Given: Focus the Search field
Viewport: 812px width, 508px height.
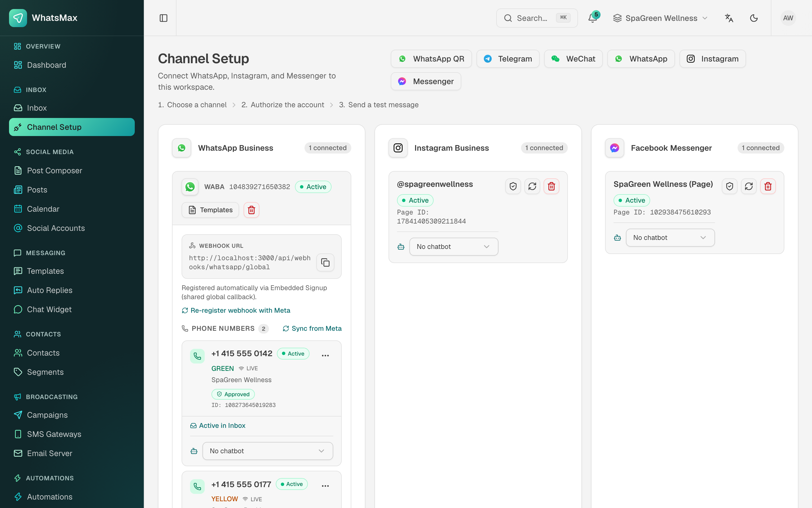Looking at the screenshot, I should click(537, 18).
